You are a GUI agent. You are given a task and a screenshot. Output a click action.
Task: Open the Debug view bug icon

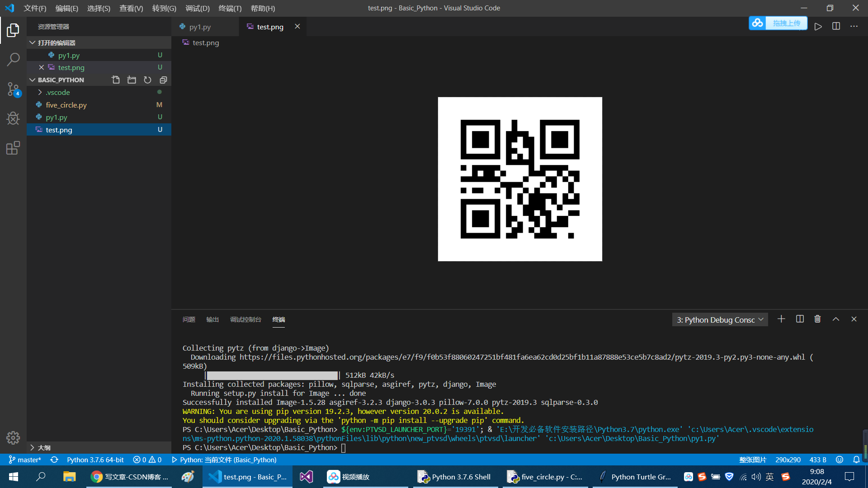click(x=13, y=118)
